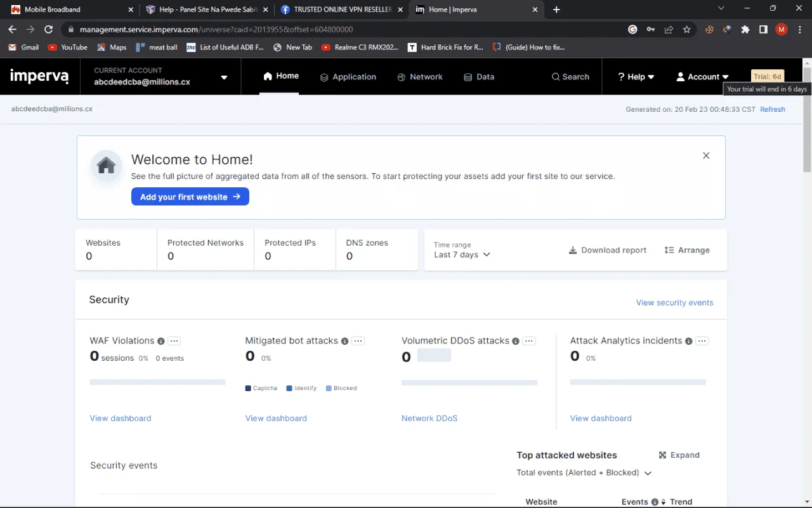The width and height of the screenshot is (812, 508).
Task: Open View dashboard under WAF Violations
Action: (x=121, y=418)
